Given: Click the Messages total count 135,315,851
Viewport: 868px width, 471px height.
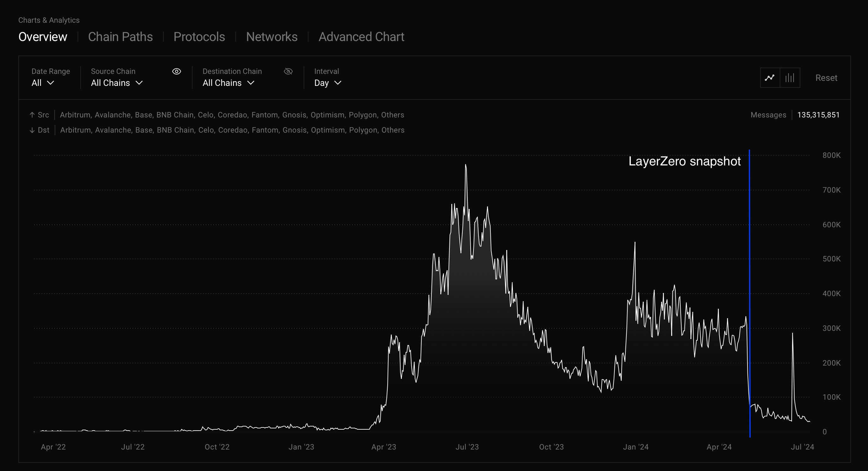Looking at the screenshot, I should tap(818, 115).
